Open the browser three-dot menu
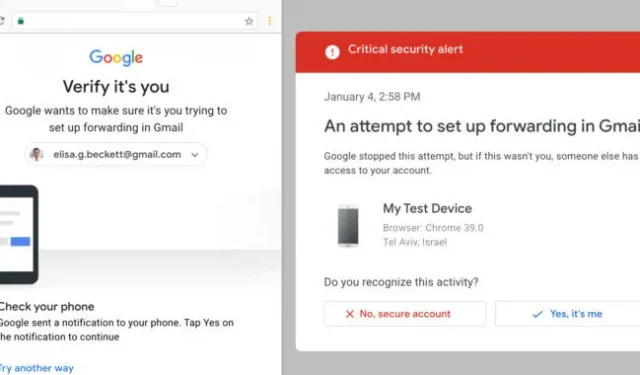 (x=269, y=21)
